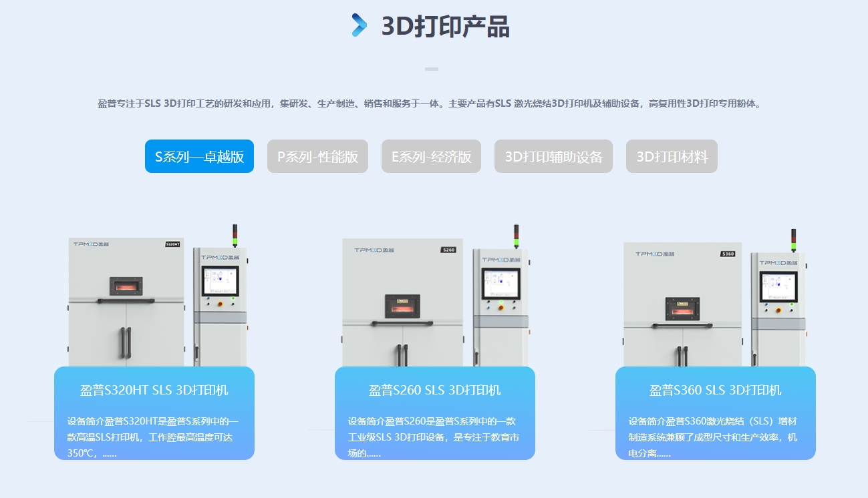This screenshot has width=868, height=498.
Task: Open the "E系列-经济版" category tab
Action: pyautogui.click(x=431, y=156)
